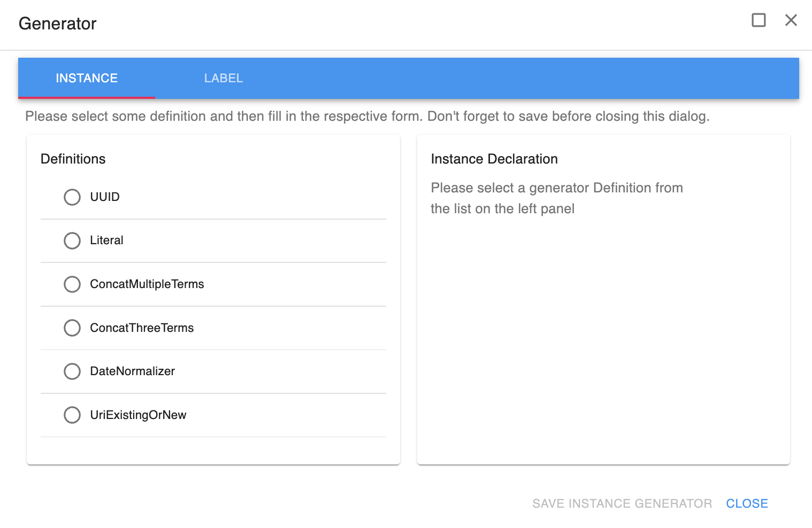This screenshot has width=812, height=528.
Task: Click the Instance Declaration heading
Action: click(494, 159)
